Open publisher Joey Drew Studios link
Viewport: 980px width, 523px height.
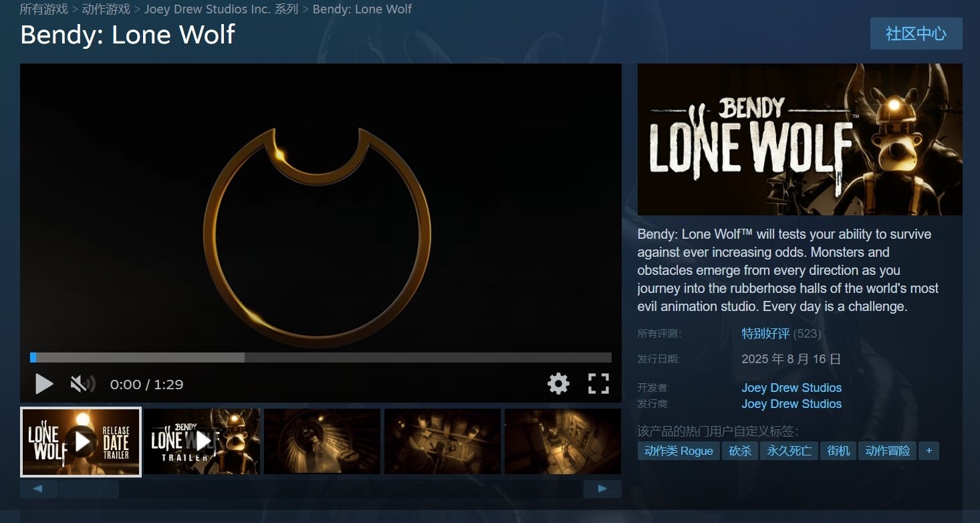coord(791,404)
